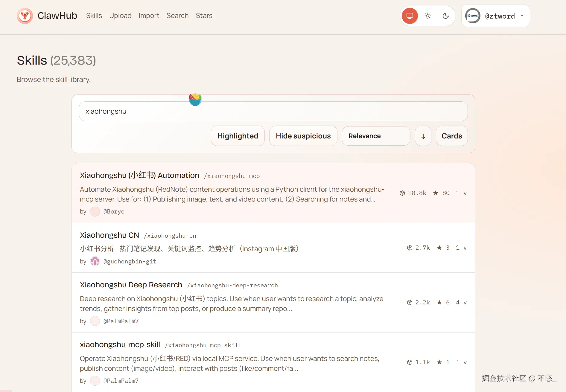
Task: Click the @ztword profile avatar
Action: click(473, 16)
